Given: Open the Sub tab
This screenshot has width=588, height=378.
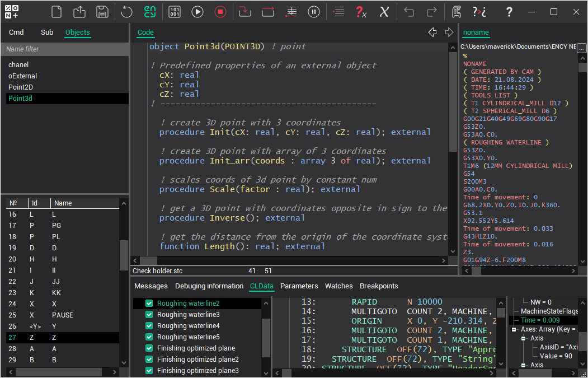Looking at the screenshot, I should (47, 32).
